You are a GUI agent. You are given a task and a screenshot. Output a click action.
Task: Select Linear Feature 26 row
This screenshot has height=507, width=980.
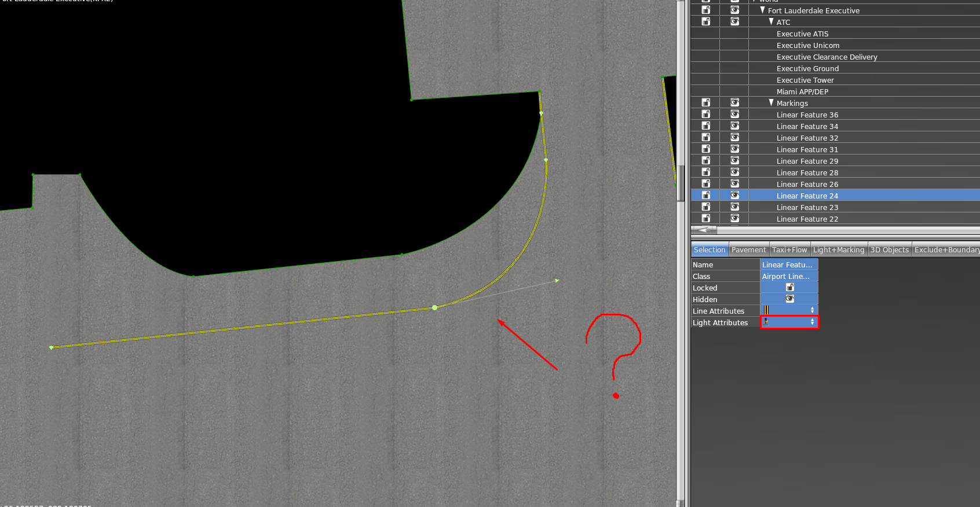pos(835,183)
